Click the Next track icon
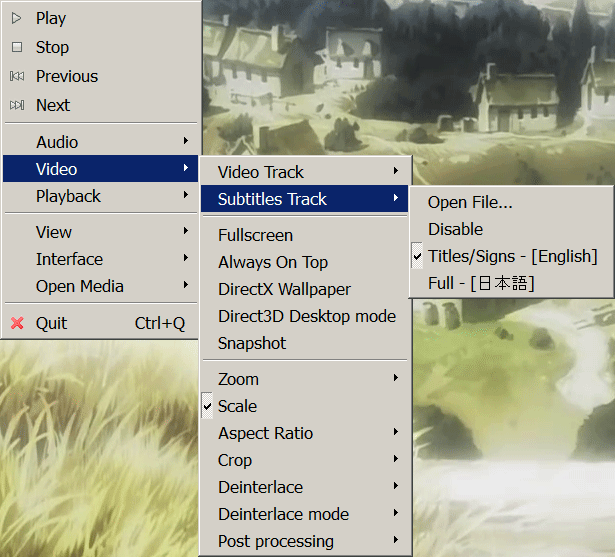Viewport: 615px width, 557px height. pos(16,105)
